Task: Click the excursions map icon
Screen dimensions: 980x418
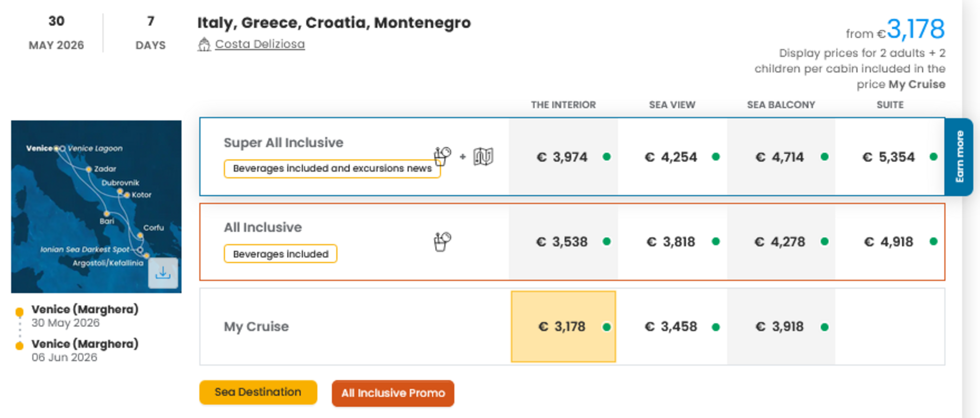Action: pos(483,156)
